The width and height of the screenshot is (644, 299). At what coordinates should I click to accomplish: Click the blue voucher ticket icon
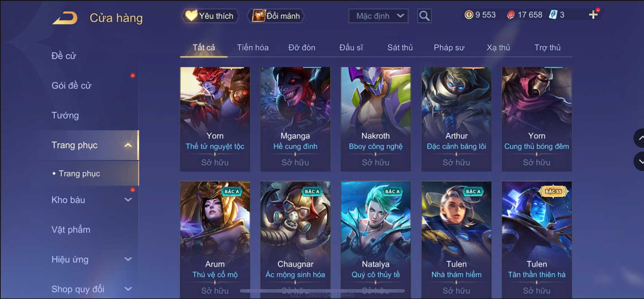click(x=553, y=15)
